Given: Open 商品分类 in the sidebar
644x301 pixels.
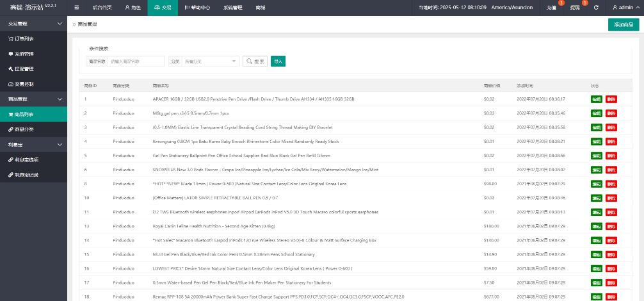Looking at the screenshot, I should [24, 129].
